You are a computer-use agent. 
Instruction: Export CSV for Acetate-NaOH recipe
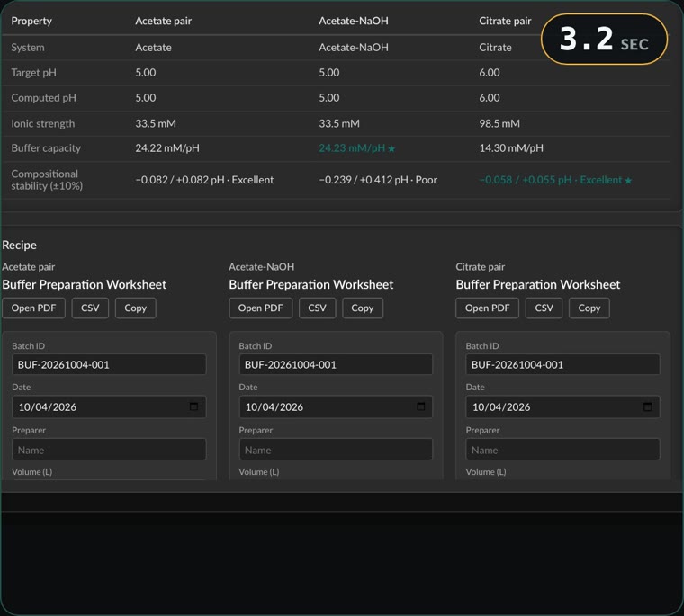(317, 308)
